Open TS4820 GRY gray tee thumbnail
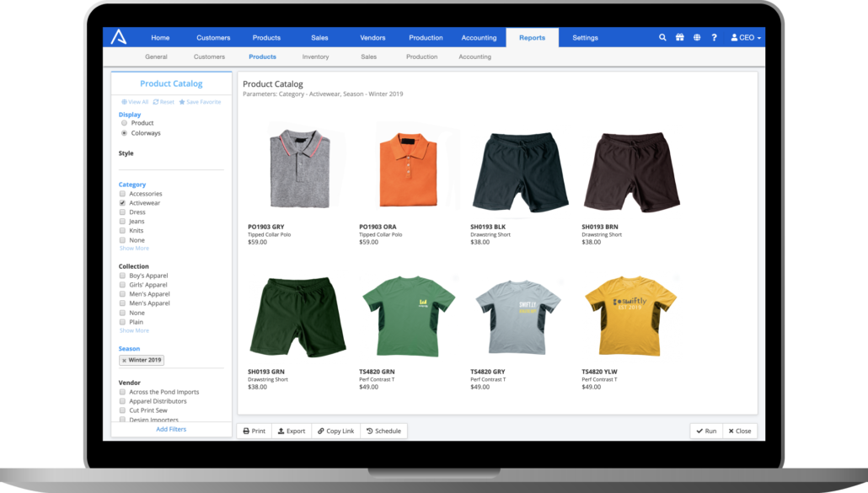This screenshot has height=493, width=868. 518,317
